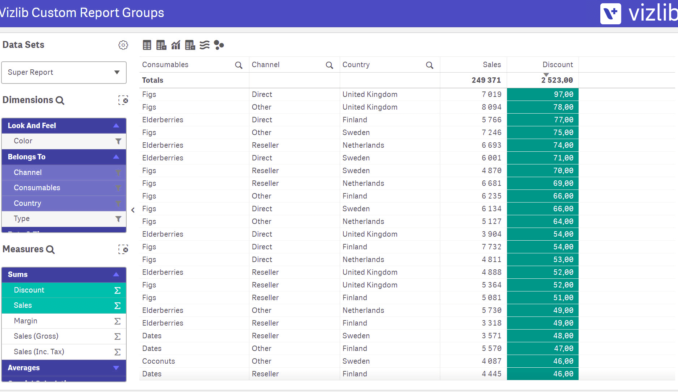Click filter icon on Type dimension
This screenshot has height=392, width=678.
pos(118,219)
